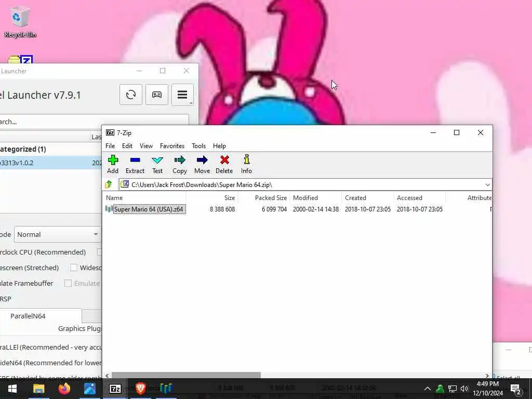Select the Super Mario 64 (USA).z64 file
532x399 pixels.
tap(149, 209)
